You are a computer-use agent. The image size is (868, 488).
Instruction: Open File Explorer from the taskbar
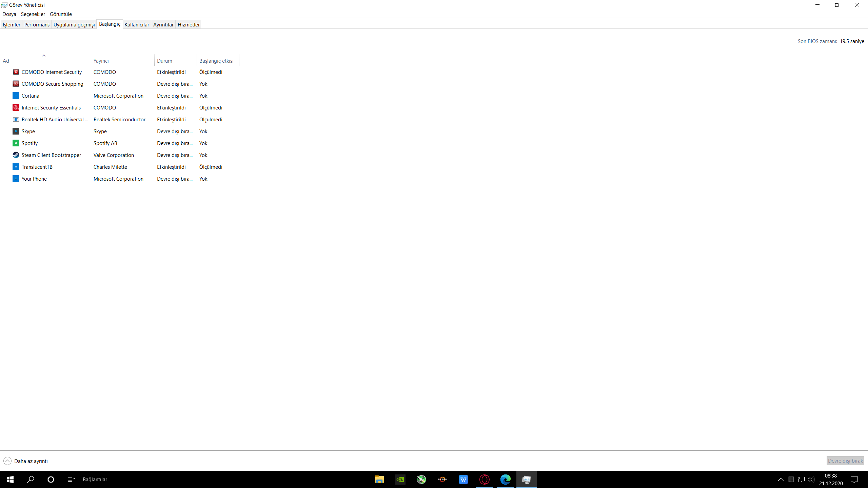tap(379, 479)
